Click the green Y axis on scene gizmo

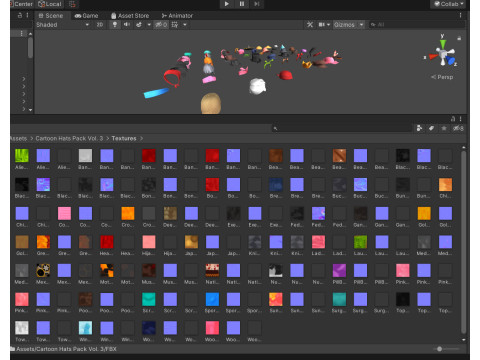click(x=442, y=43)
